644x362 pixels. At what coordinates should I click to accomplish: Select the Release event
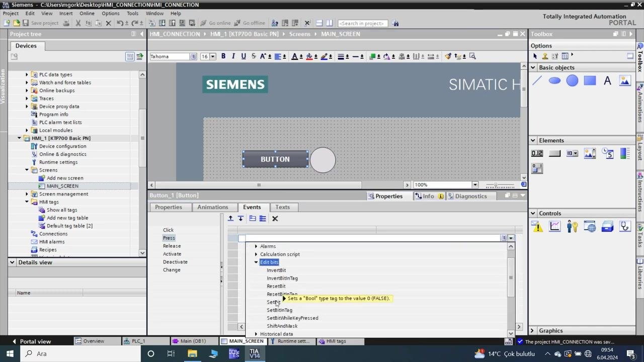tap(172, 246)
